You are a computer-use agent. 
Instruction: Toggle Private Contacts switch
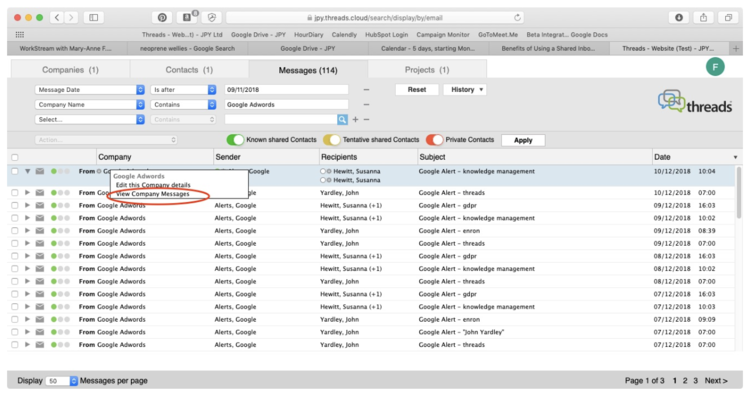pos(434,140)
